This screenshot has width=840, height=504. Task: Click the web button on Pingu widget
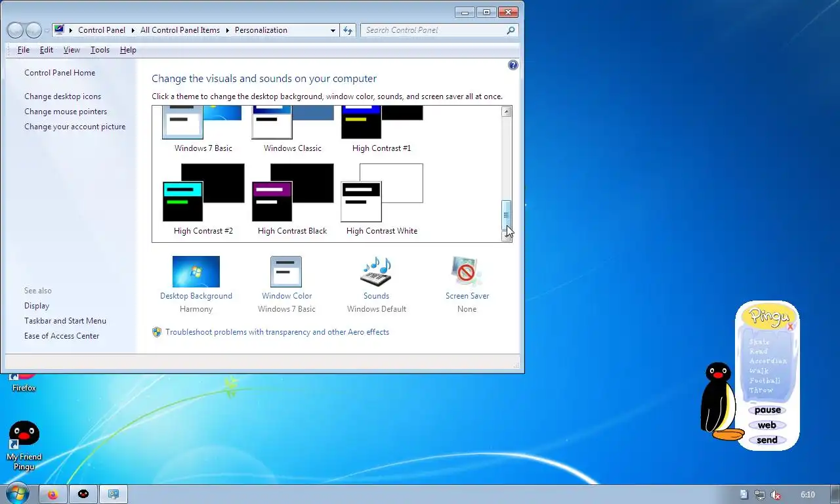pos(767,425)
